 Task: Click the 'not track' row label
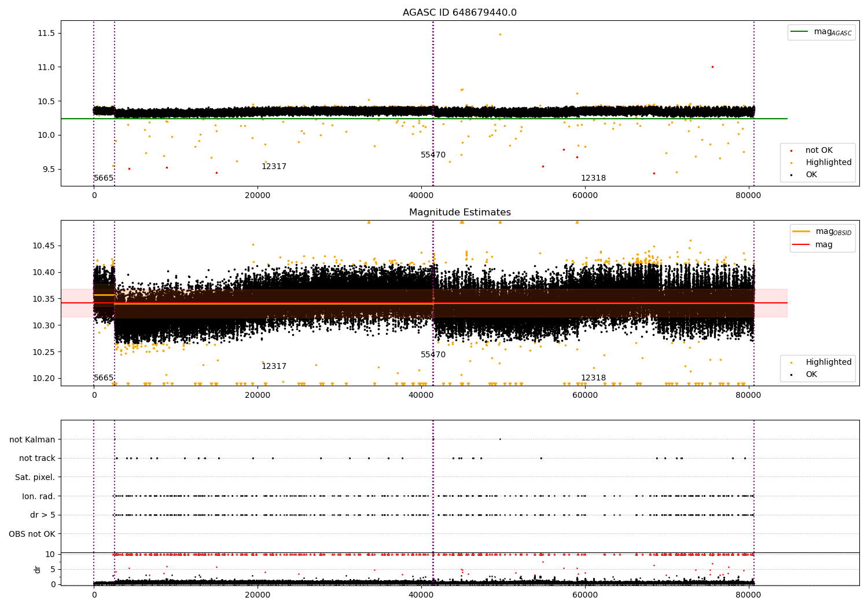pos(37,459)
